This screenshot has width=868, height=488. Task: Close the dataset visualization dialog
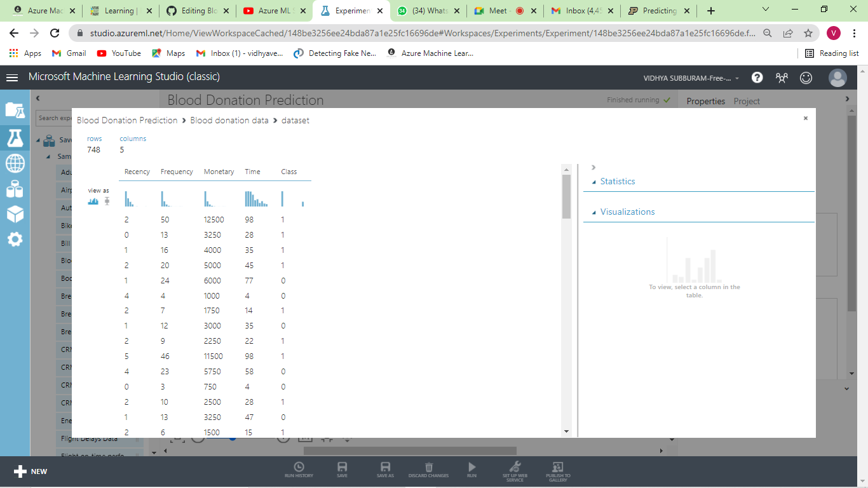pos(805,118)
